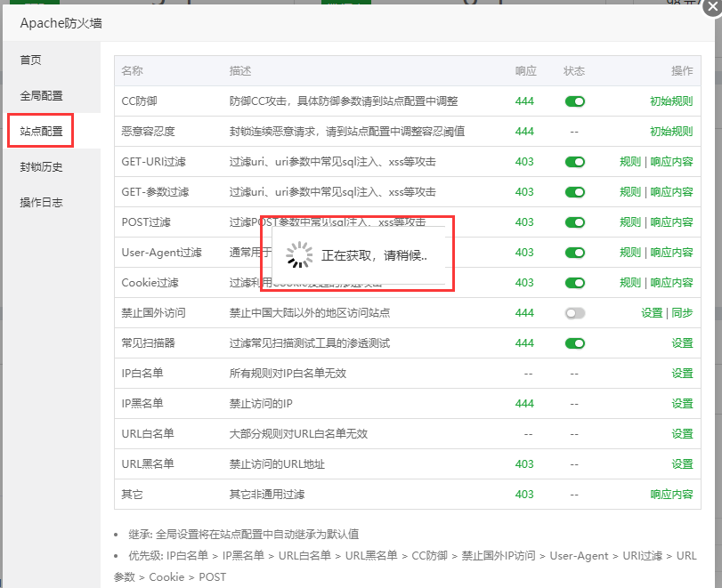Click the 响应 column header
The width and height of the screenshot is (722, 588).
(x=526, y=71)
